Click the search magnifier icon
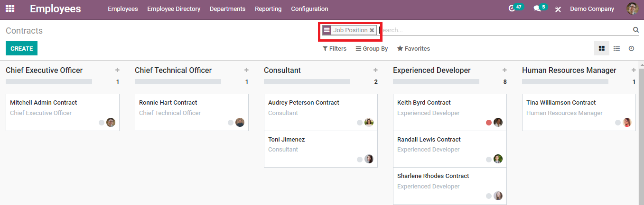Image resolution: width=644 pixels, height=205 pixels. (635, 30)
